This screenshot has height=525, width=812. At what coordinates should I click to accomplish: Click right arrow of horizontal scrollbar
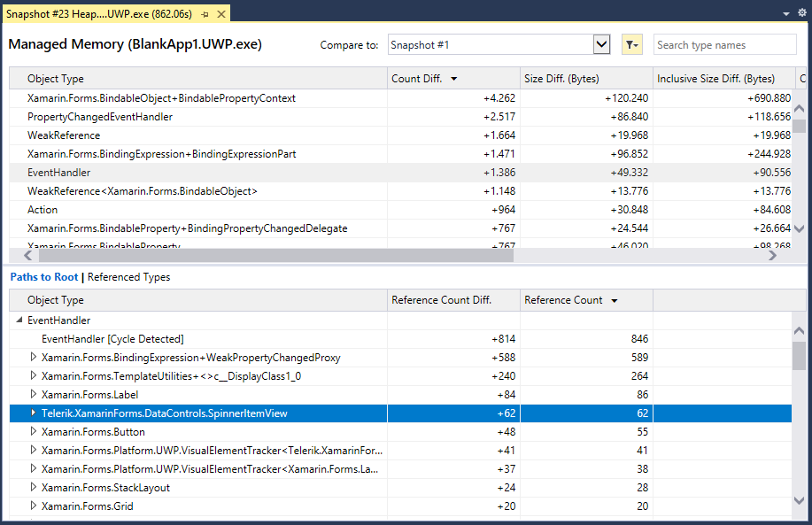[x=772, y=255]
